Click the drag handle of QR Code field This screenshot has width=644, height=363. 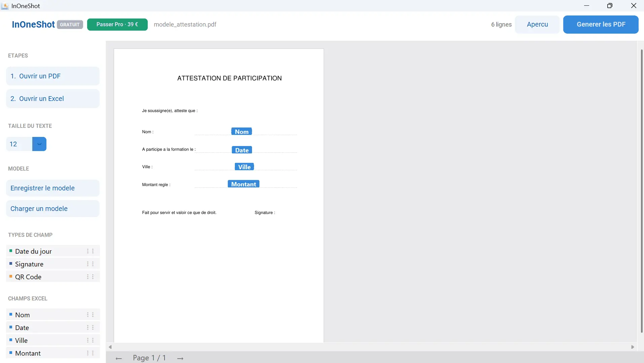pyautogui.click(x=90, y=277)
